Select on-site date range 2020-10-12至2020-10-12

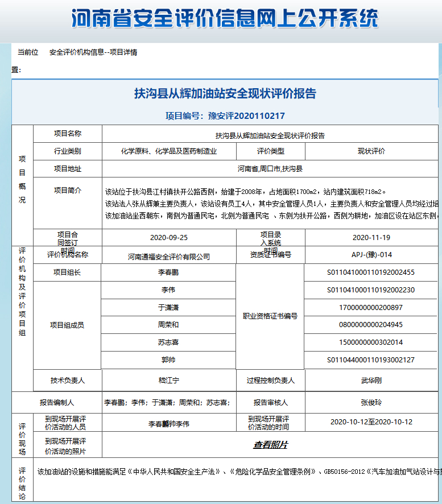click(x=371, y=422)
